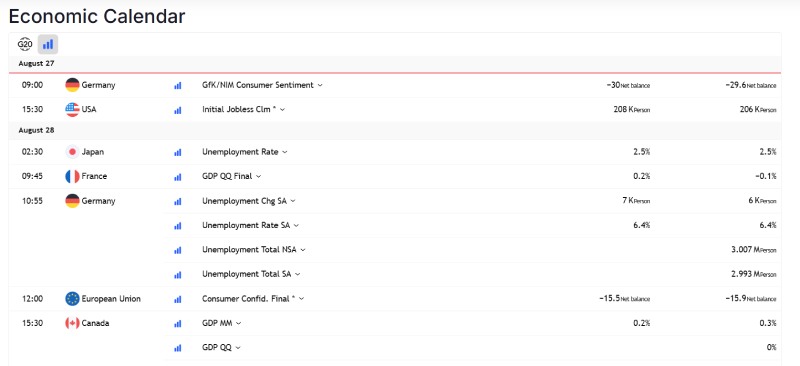800x366 pixels.
Task: Open GDP MM event name
Action: (x=217, y=323)
